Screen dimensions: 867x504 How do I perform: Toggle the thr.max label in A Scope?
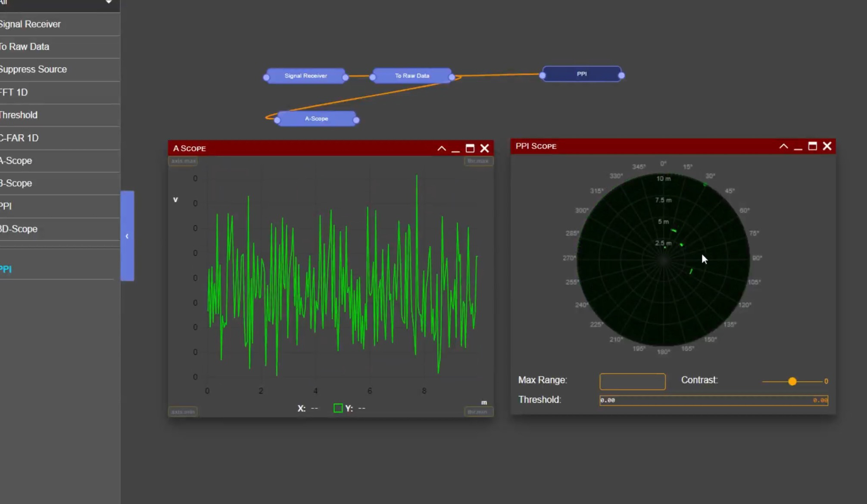click(478, 161)
